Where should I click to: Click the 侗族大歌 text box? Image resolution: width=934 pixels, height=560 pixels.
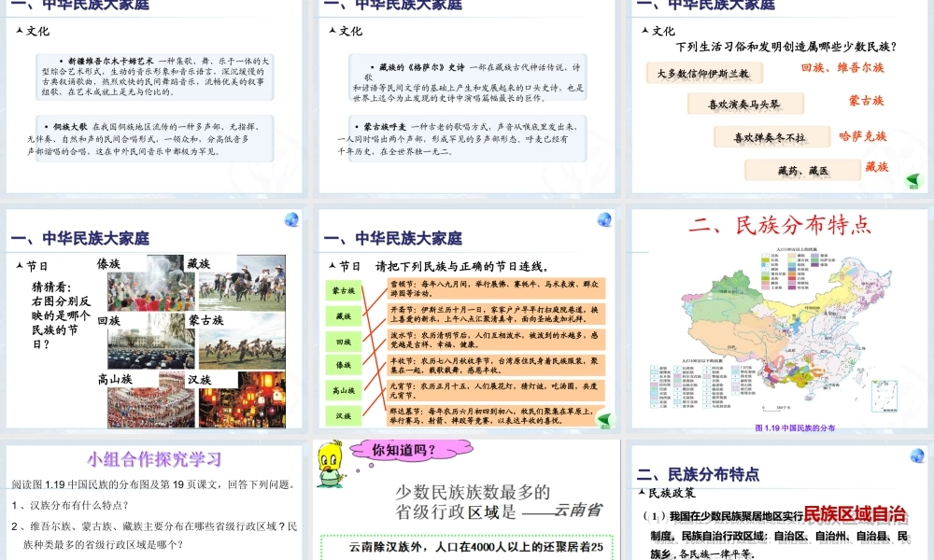[155, 139]
